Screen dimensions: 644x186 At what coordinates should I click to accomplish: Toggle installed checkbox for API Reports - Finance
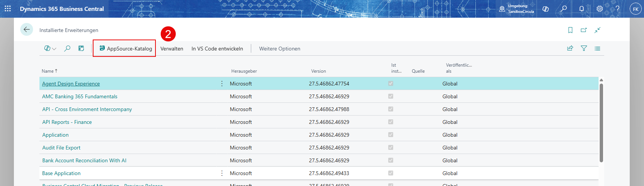pos(391,122)
